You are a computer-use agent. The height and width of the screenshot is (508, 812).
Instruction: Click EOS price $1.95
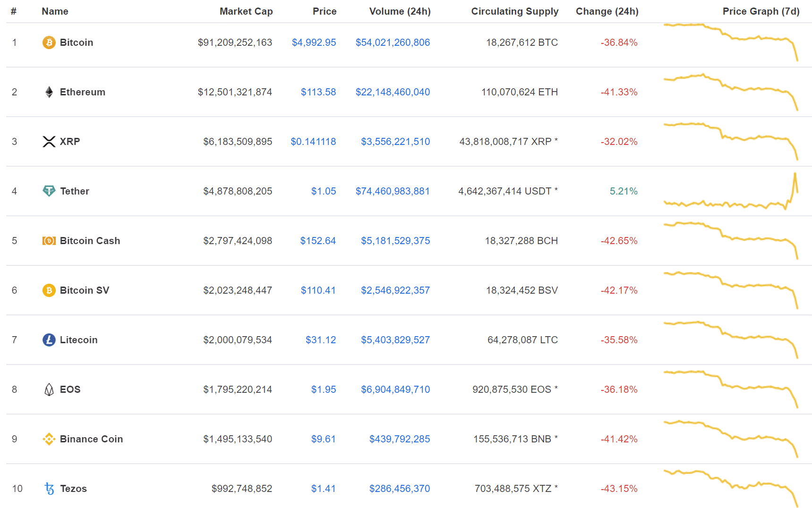coord(324,389)
